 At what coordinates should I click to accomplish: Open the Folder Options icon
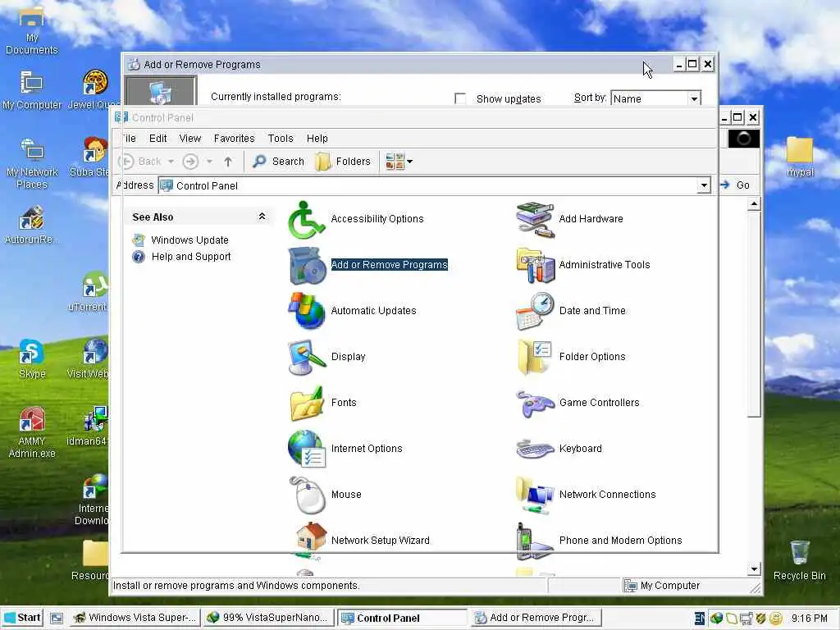pos(535,357)
